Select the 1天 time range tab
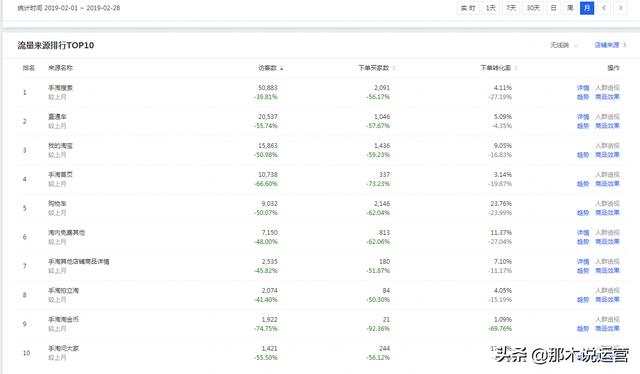The height and width of the screenshot is (374, 640). click(x=491, y=8)
